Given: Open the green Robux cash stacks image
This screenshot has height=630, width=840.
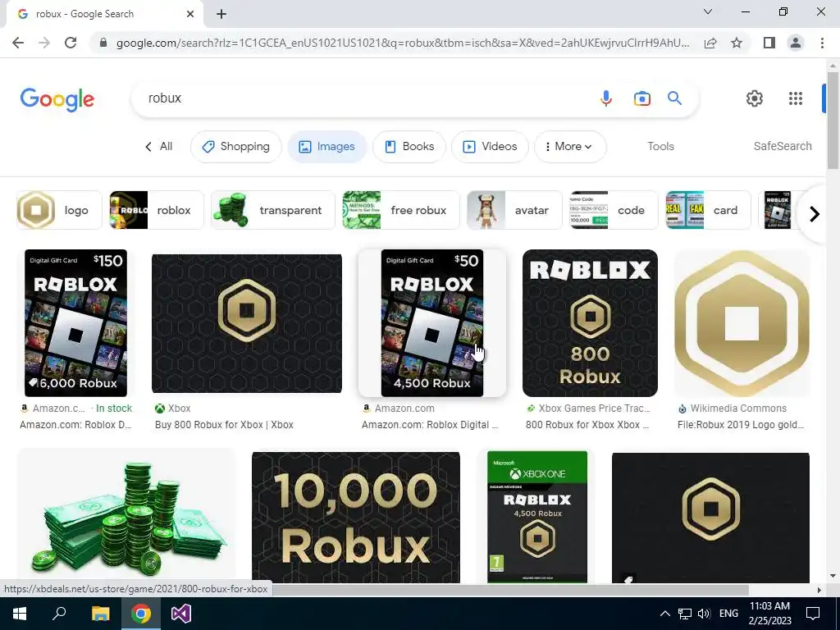Looking at the screenshot, I should click(x=126, y=518).
